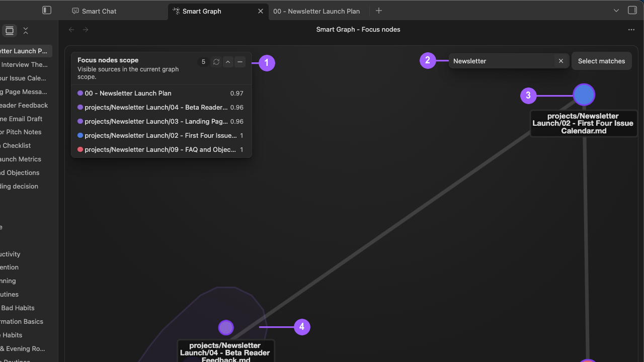The image size is (644, 362).
Task: Select the 09 - FAQ and Objections scope row
Action: (x=161, y=149)
